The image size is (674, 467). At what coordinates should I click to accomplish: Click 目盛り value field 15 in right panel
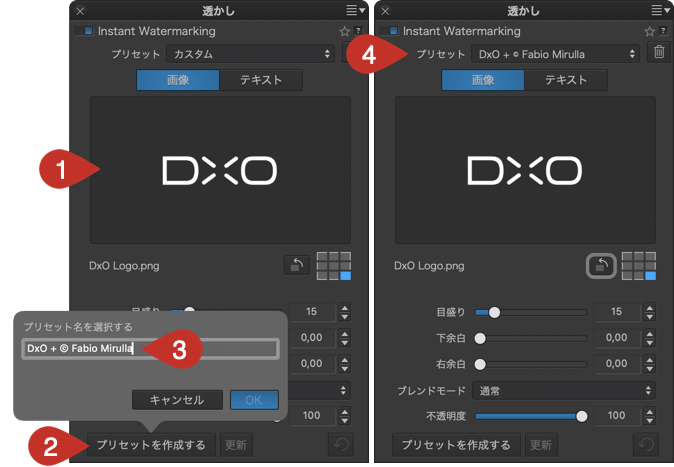tap(616, 312)
